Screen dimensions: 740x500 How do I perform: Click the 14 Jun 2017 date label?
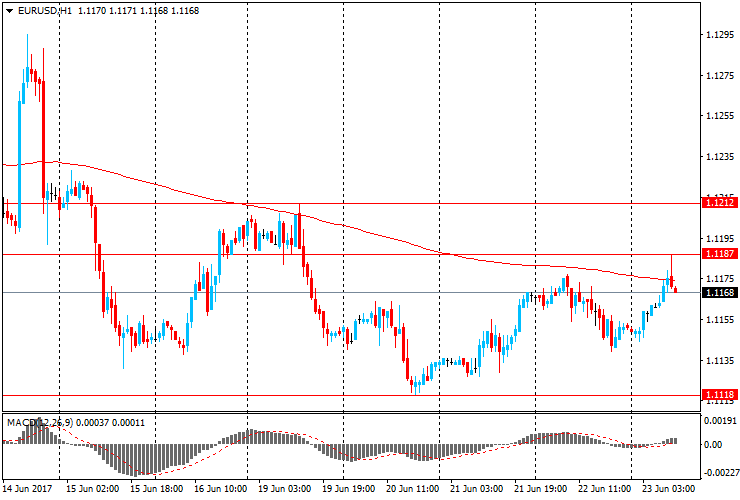pos(27,488)
